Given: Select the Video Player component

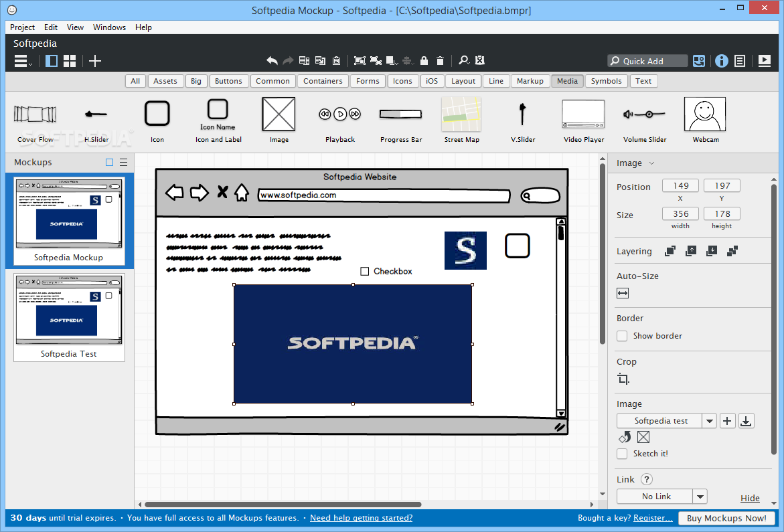Looking at the screenshot, I should click(x=584, y=121).
